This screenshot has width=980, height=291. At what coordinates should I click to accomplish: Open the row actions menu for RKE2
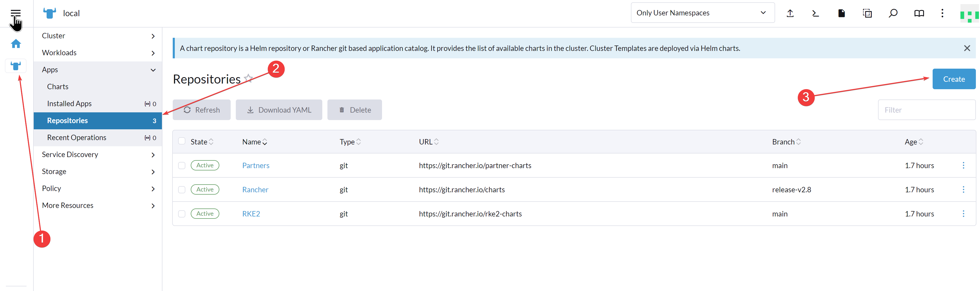click(963, 214)
